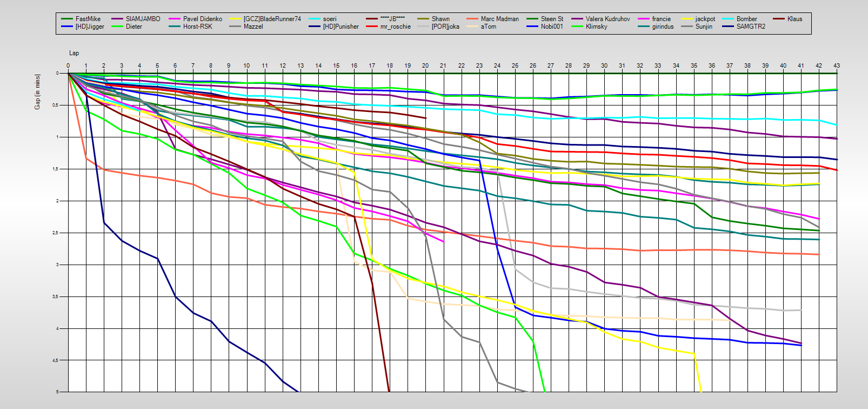This screenshot has width=868, height=409.
Task: Select [GCZ]BladeRunner74 legend label
Action: (x=272, y=19)
